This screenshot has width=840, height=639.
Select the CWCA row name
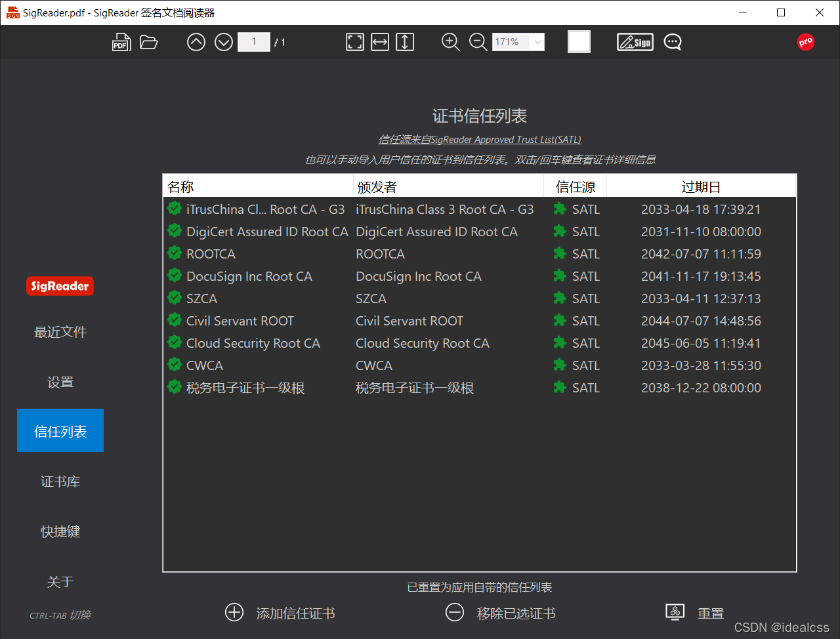[x=205, y=365]
